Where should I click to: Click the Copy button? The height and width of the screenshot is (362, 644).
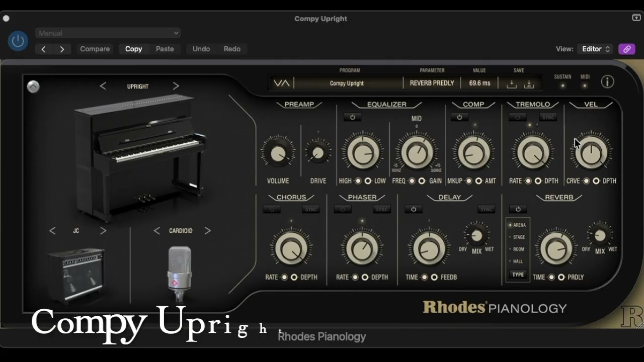point(133,49)
